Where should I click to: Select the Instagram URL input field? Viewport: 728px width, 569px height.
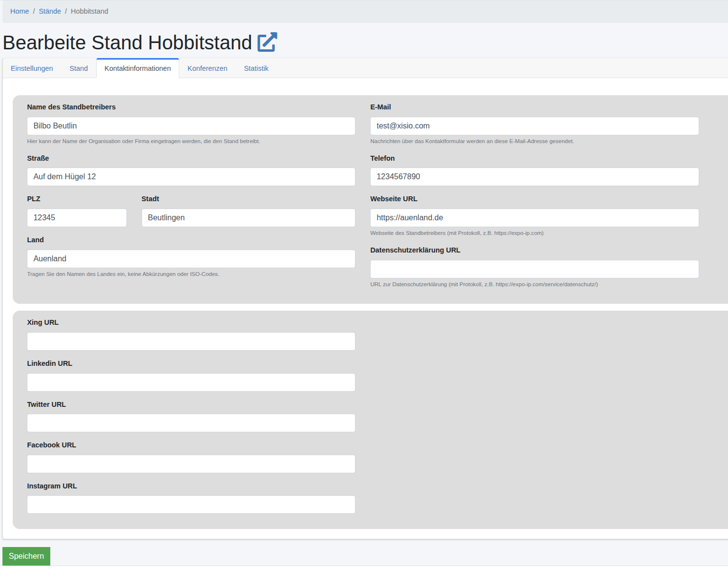(191, 505)
